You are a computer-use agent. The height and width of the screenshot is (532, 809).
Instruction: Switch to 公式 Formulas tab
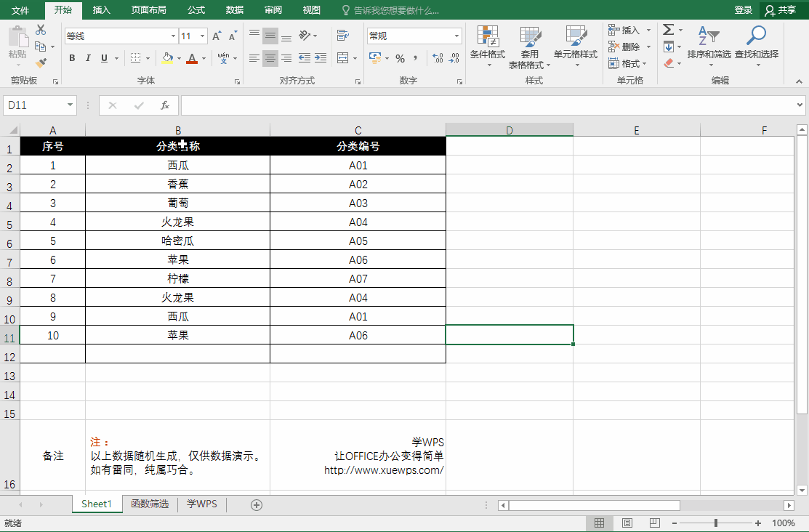coord(196,9)
